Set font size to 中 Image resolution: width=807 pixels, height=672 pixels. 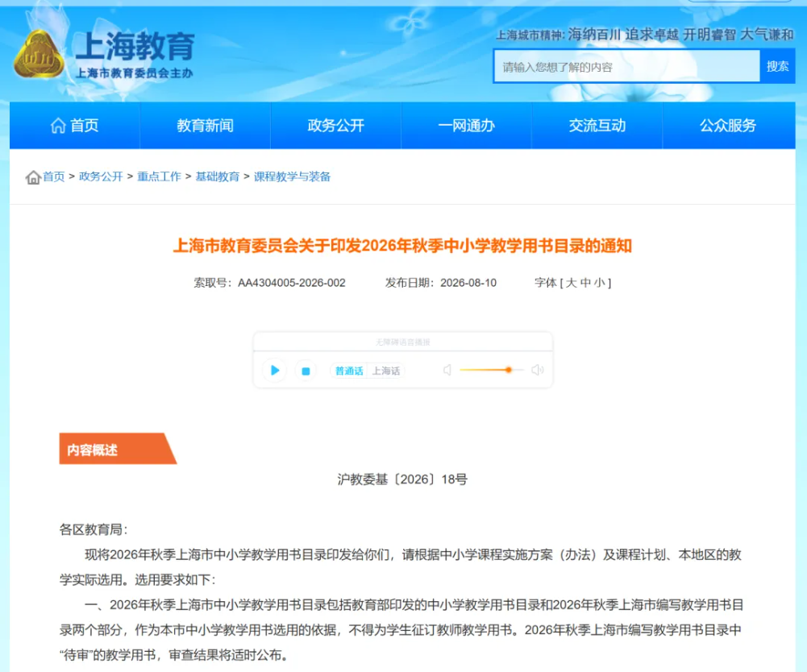tap(585, 283)
